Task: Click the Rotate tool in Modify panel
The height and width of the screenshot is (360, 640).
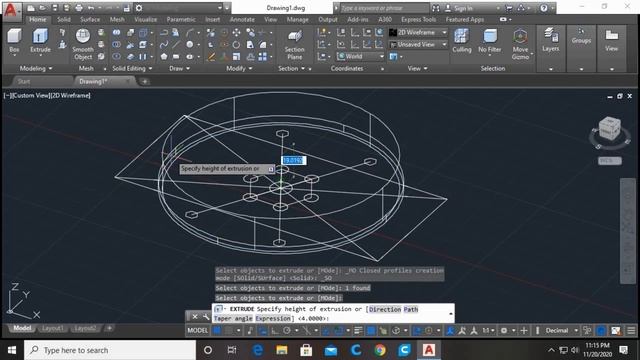Action: (236, 44)
